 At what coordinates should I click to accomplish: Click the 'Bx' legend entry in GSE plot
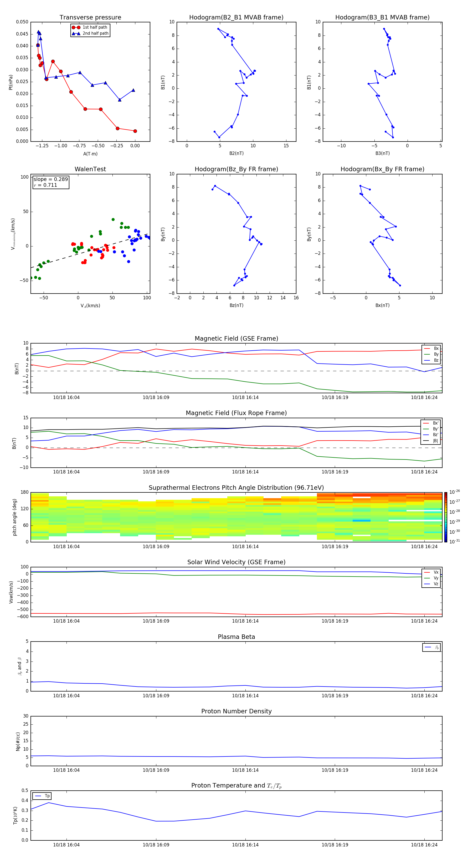pos(431,349)
